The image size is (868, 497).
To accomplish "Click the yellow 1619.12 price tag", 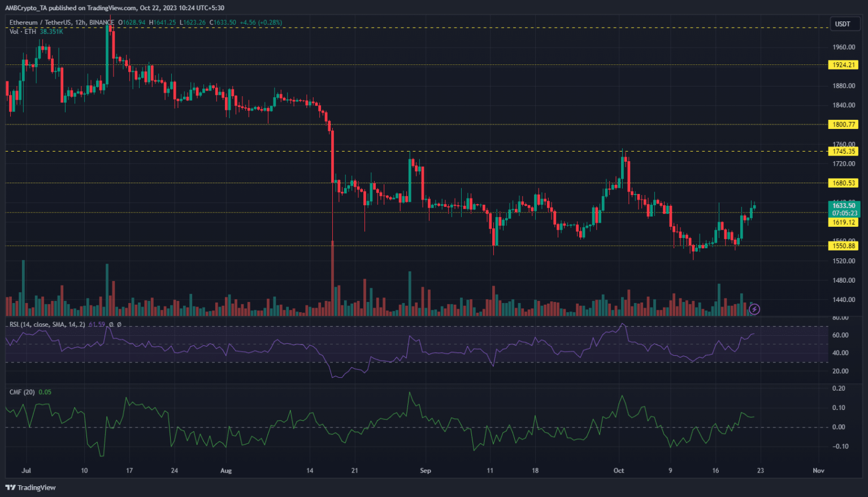I will point(844,222).
